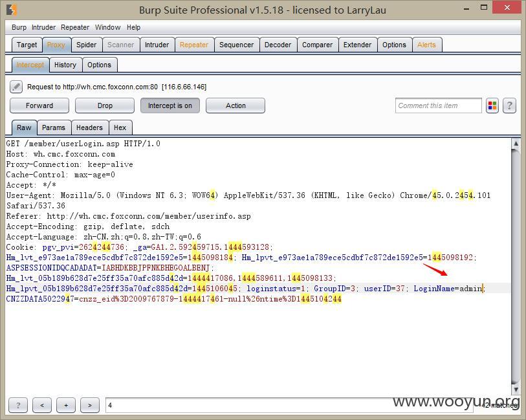Switch to the Comparer tab
The height and width of the screenshot is (420, 526).
coord(317,45)
